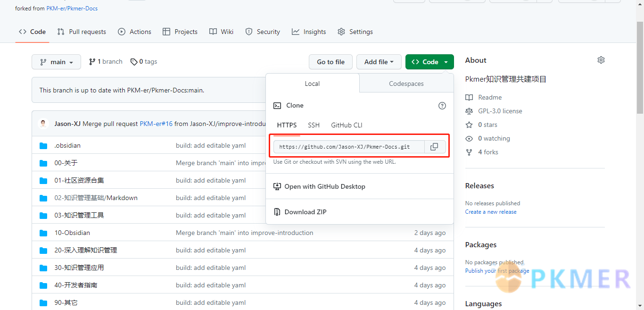
Task: Click the Jason-XJ commit author avatar
Action: tap(43, 124)
